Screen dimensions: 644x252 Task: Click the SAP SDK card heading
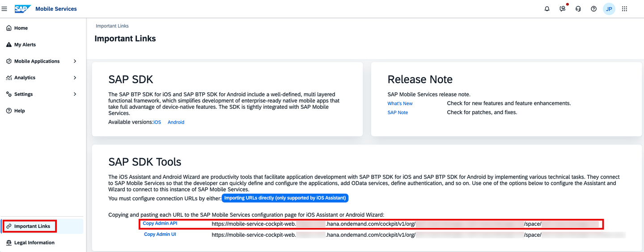[131, 80]
